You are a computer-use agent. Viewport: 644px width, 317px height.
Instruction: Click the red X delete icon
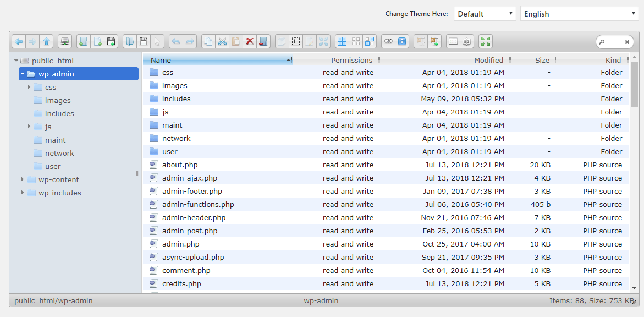[x=249, y=41]
